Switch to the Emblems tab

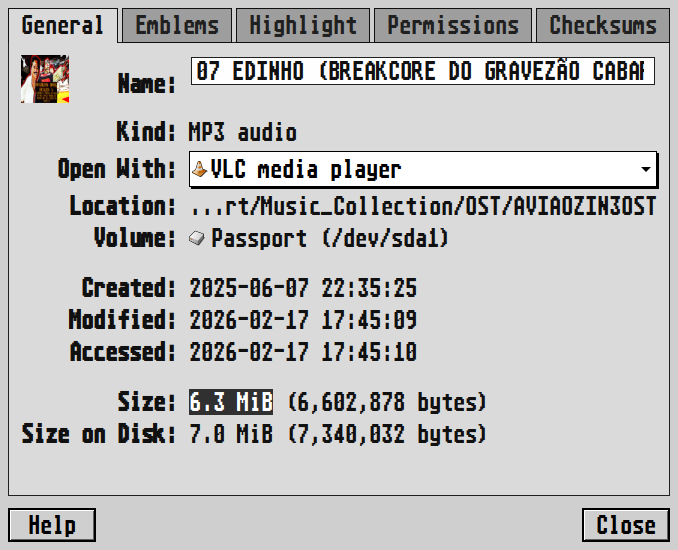coord(177,25)
